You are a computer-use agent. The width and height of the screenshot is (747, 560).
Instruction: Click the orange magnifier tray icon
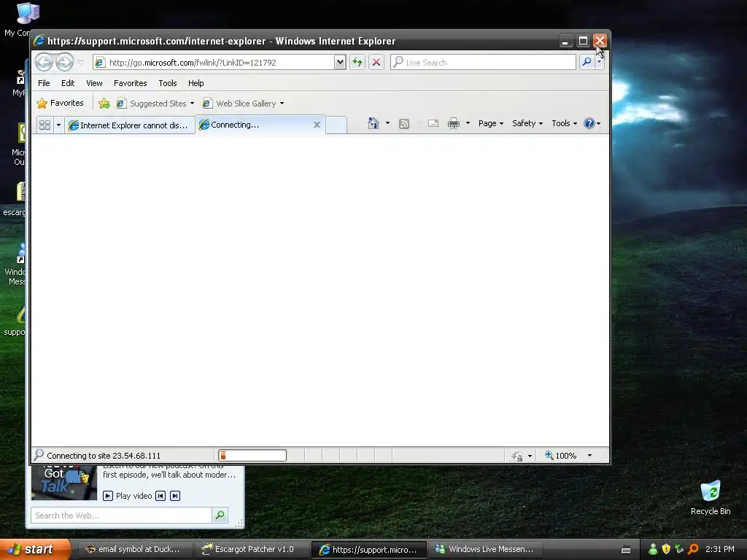[693, 550]
